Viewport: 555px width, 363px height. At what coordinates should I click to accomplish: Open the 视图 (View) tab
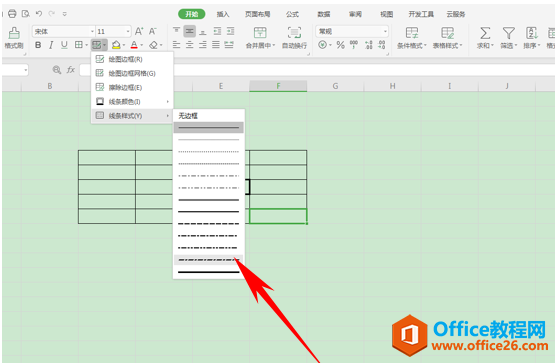point(387,14)
